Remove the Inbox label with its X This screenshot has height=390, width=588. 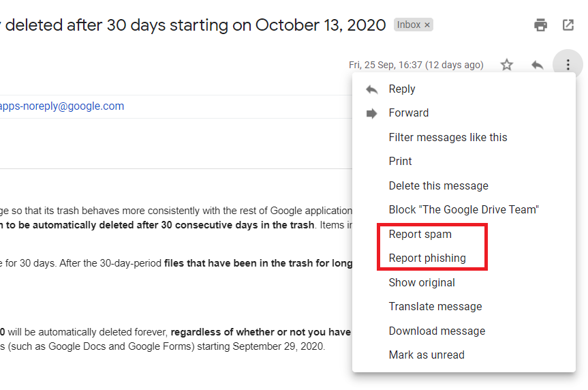[x=427, y=25]
